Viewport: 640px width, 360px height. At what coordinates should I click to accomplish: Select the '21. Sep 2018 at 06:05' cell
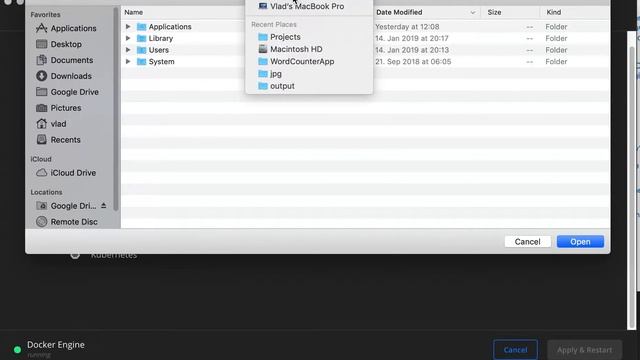pyautogui.click(x=413, y=62)
